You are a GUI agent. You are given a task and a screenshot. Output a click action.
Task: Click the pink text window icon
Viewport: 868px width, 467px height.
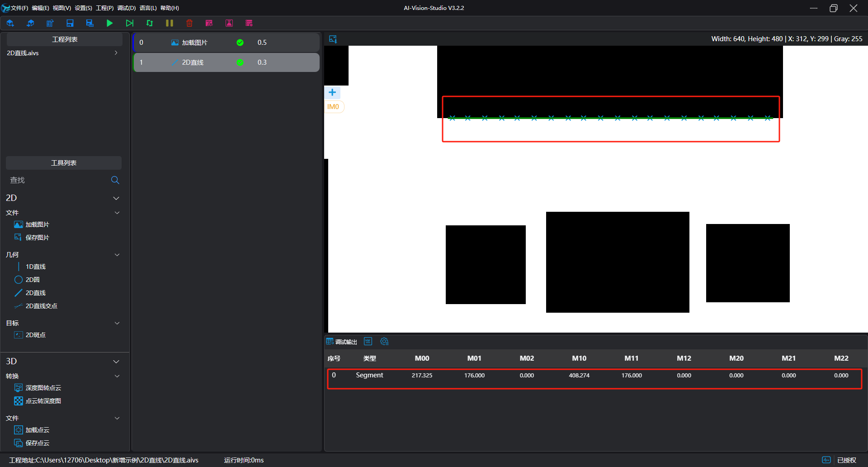(x=209, y=23)
